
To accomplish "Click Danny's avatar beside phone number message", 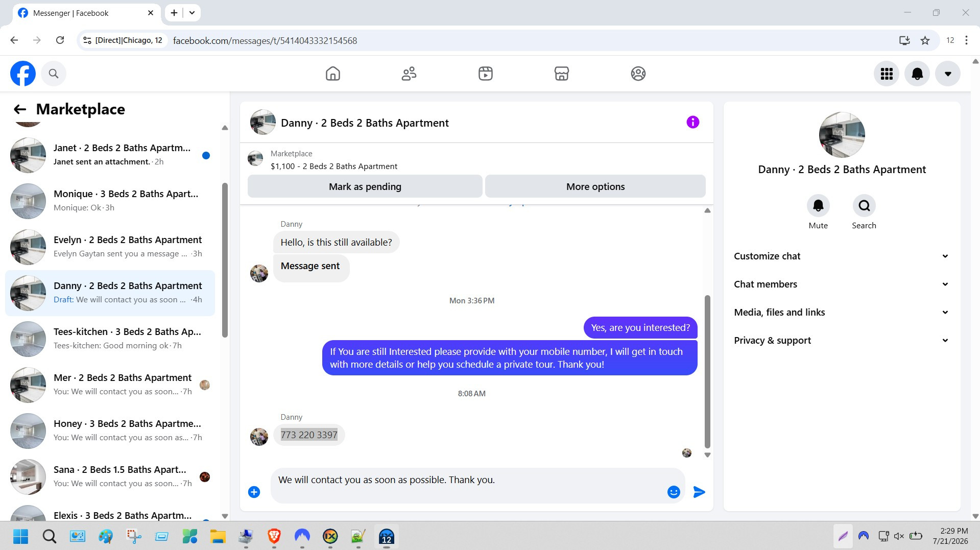I will tap(259, 437).
